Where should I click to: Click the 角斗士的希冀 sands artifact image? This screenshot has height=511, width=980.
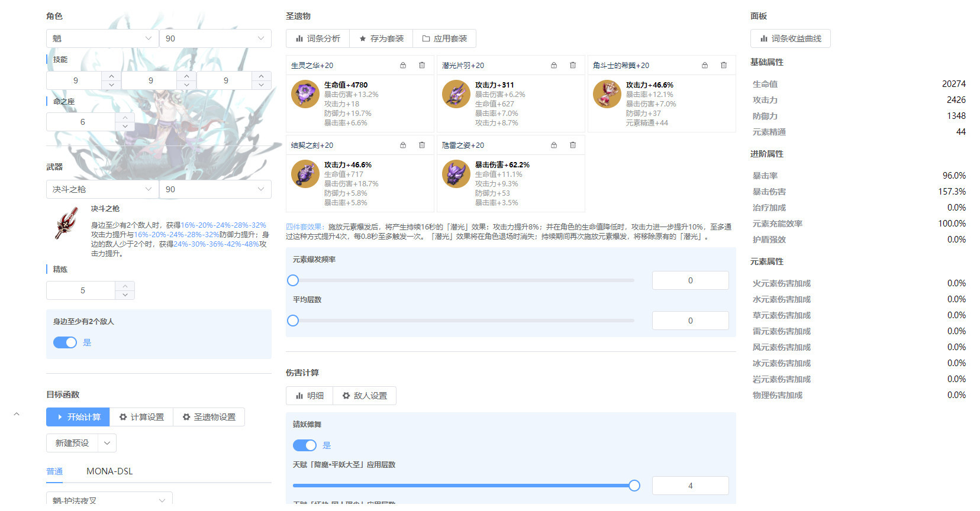607,94
